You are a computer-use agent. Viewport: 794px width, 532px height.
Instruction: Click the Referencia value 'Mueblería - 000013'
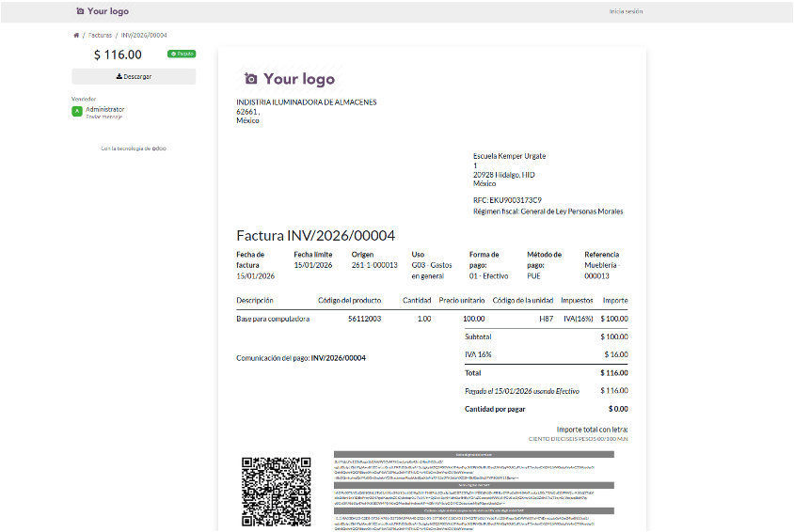602,271
